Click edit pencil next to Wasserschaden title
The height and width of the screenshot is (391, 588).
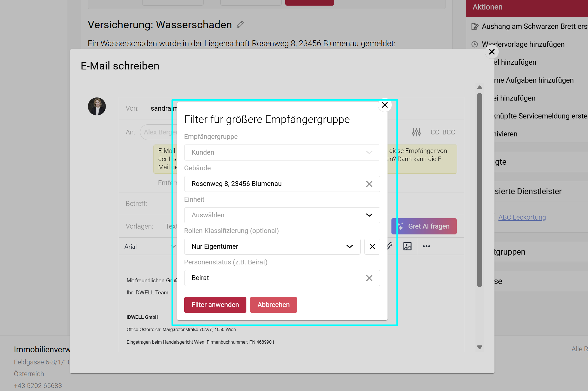(240, 25)
